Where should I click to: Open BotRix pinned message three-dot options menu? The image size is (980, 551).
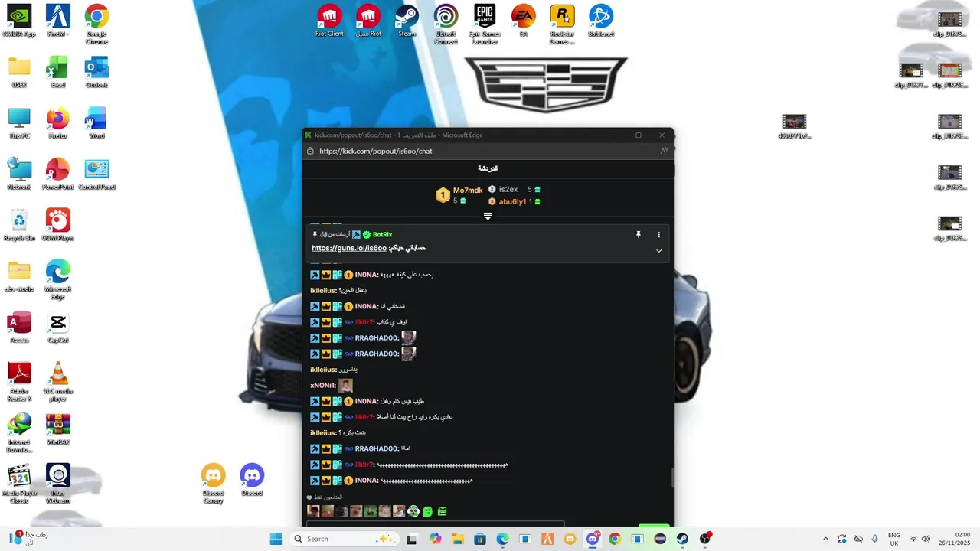pyautogui.click(x=658, y=235)
